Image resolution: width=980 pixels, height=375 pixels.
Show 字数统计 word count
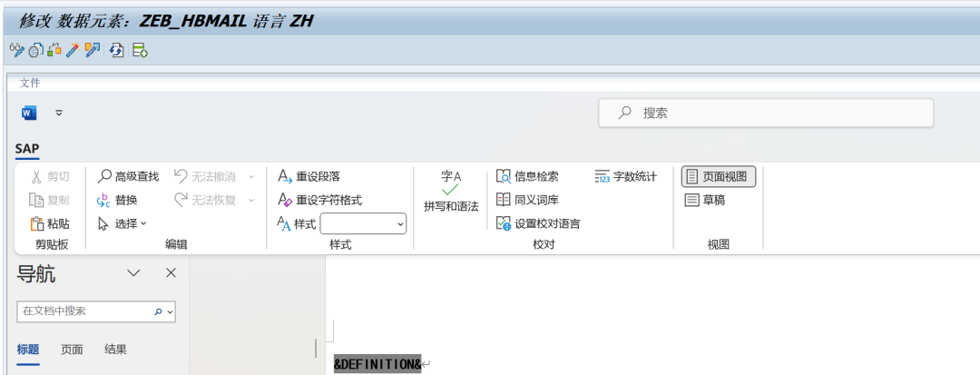point(625,177)
